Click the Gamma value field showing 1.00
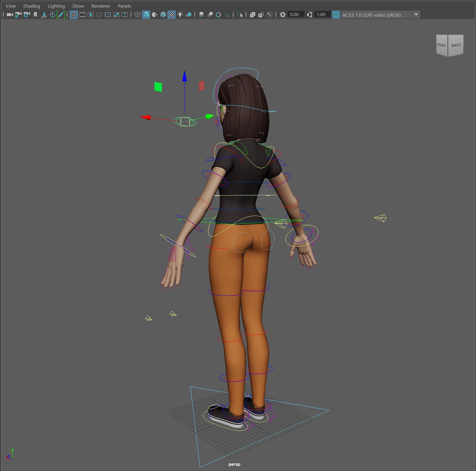Viewport: 476px width, 471px height. click(x=322, y=15)
